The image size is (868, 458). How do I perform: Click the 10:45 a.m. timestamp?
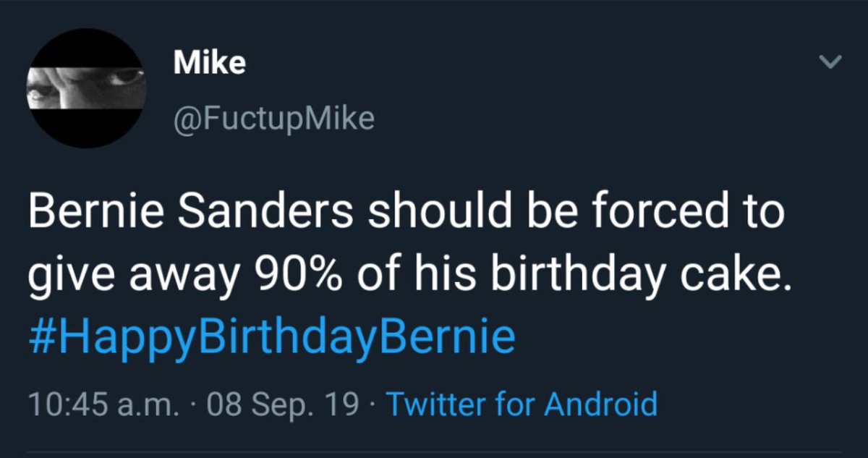pyautogui.click(x=102, y=403)
